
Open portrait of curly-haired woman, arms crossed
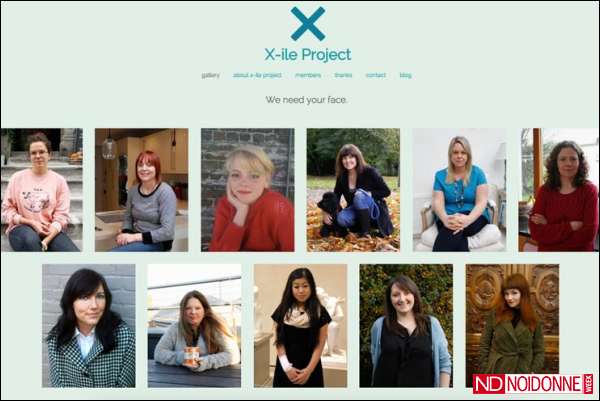click(559, 190)
